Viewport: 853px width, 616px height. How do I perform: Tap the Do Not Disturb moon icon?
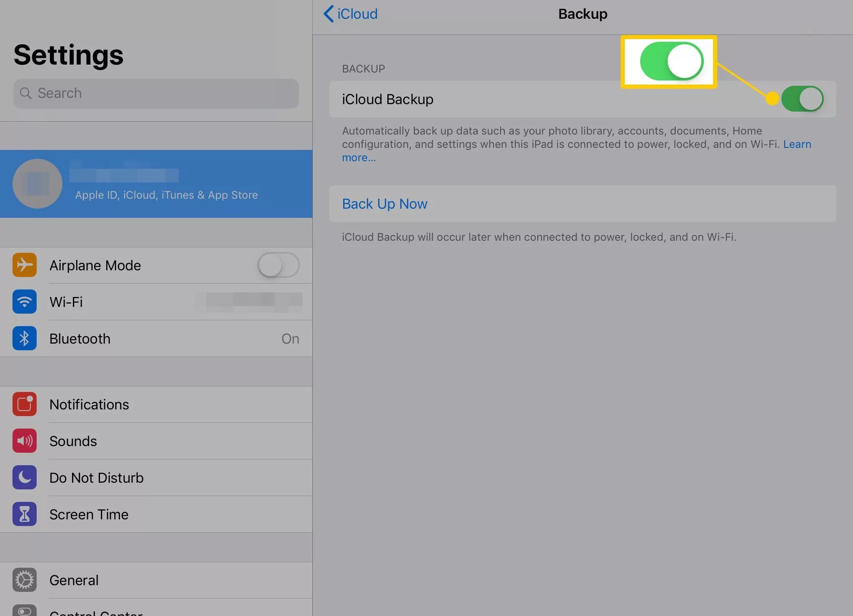[25, 477]
